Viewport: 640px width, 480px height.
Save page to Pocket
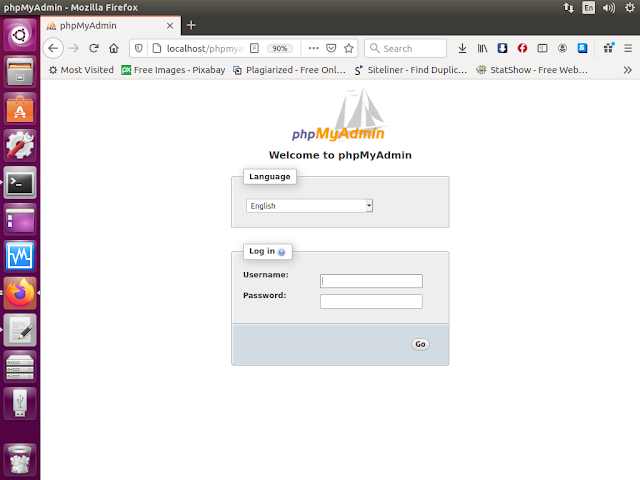point(331,49)
